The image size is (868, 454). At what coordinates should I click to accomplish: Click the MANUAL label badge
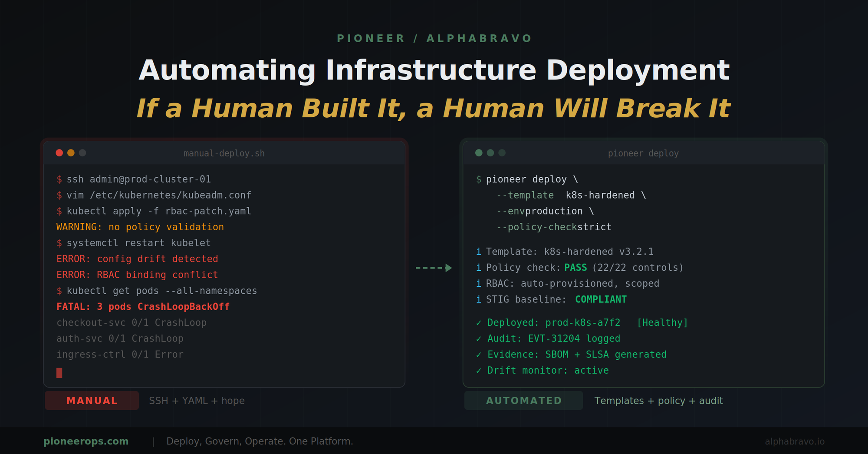point(92,401)
